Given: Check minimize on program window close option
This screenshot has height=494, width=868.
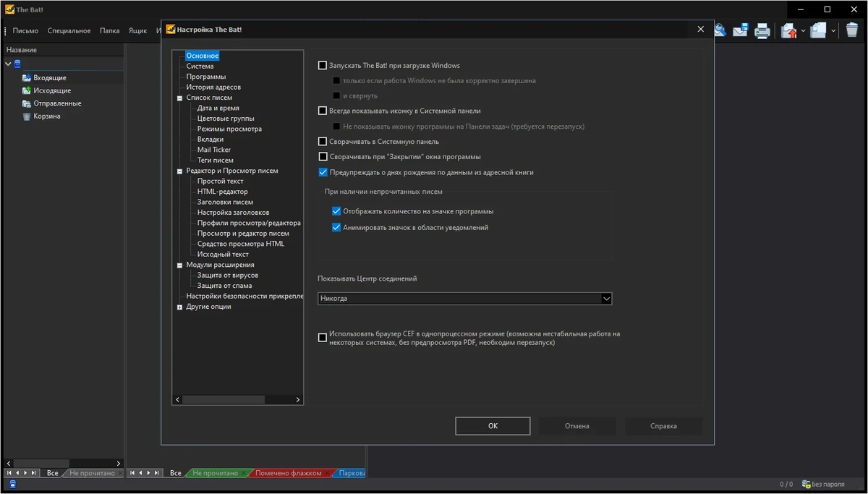Looking at the screenshot, I should click(x=323, y=157).
